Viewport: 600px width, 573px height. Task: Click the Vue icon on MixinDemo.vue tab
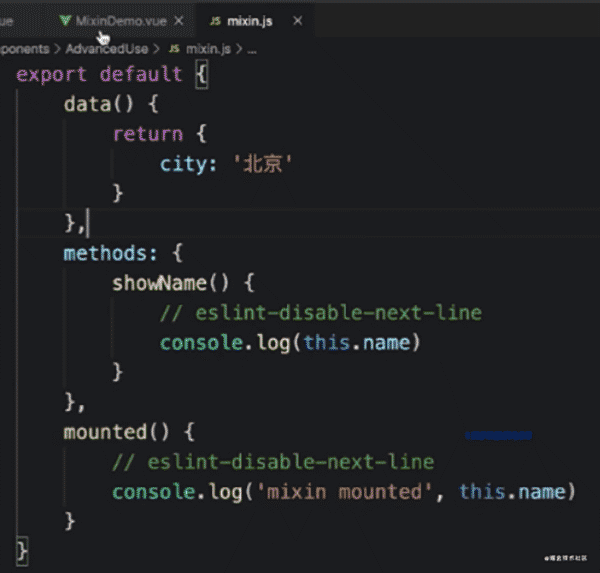pos(65,20)
